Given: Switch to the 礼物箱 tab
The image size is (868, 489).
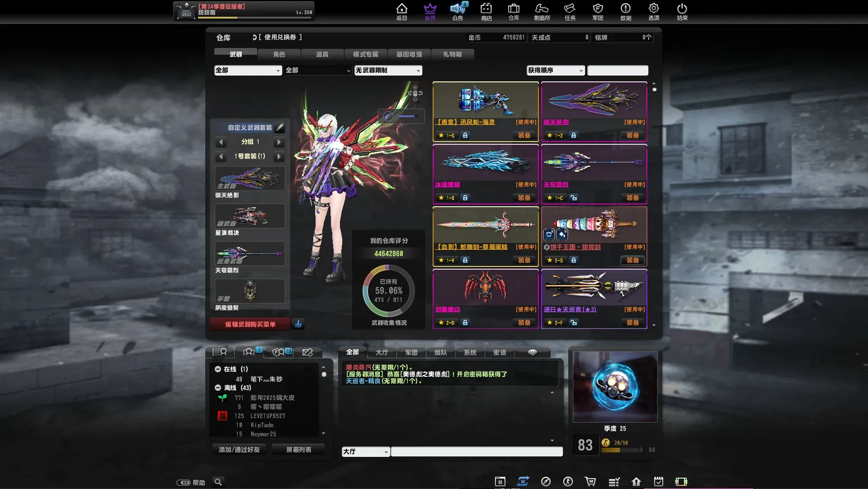Looking at the screenshot, I should coord(452,54).
